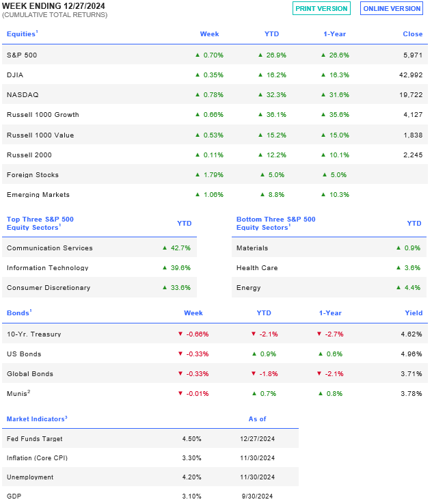Click the Core CPI value 3.30%

click(x=192, y=458)
